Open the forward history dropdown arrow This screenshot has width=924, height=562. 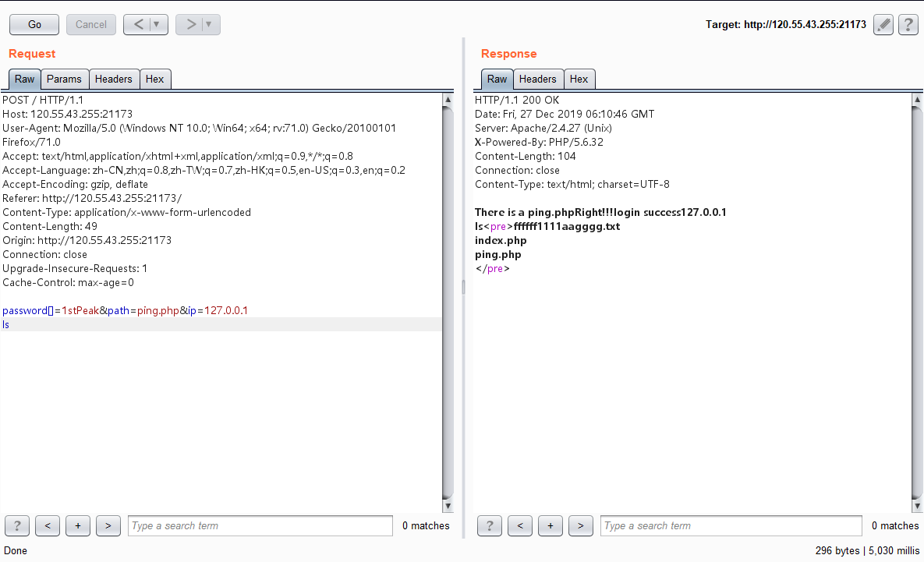click(209, 24)
